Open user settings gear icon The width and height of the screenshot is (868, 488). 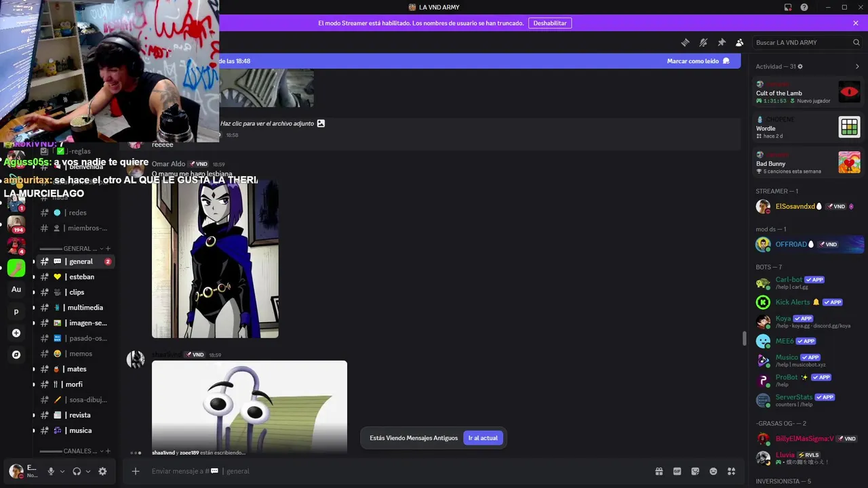coord(102,471)
